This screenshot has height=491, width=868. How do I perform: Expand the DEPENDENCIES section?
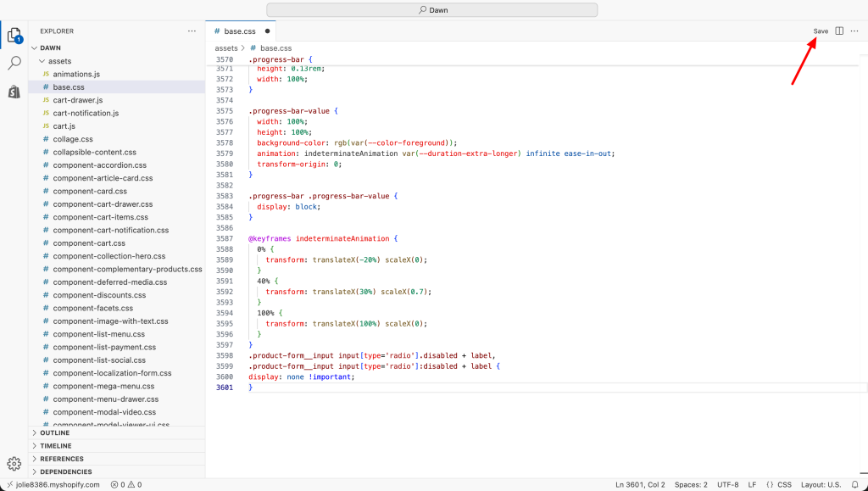coord(65,471)
